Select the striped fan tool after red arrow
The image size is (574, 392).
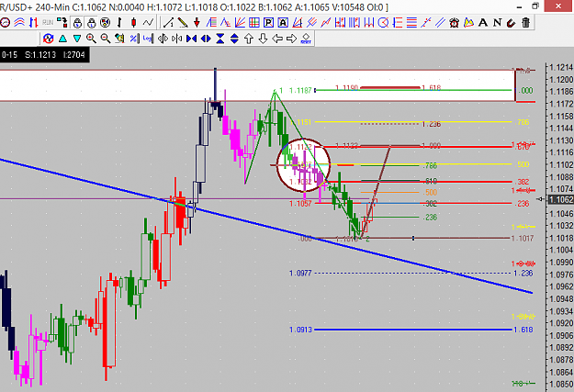[211, 23]
